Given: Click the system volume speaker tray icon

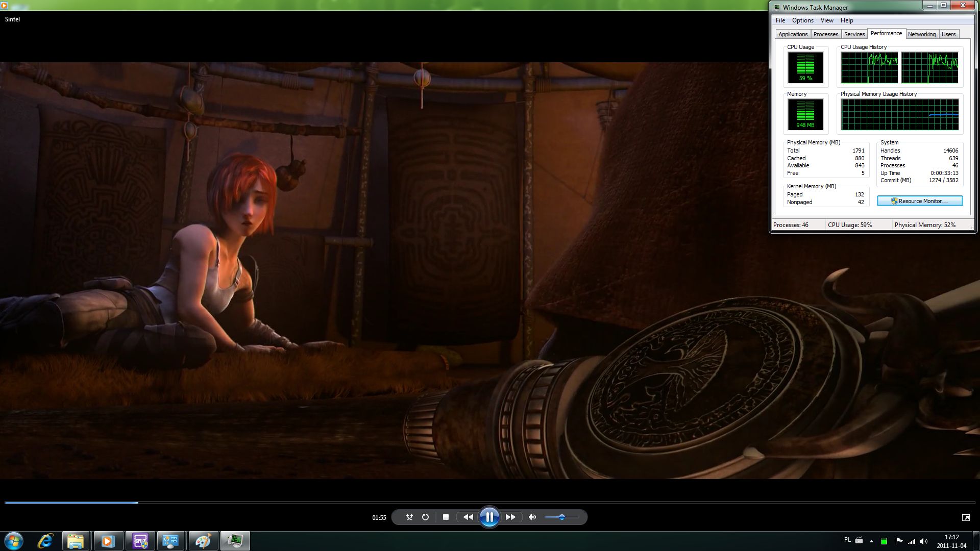Looking at the screenshot, I should (x=924, y=541).
